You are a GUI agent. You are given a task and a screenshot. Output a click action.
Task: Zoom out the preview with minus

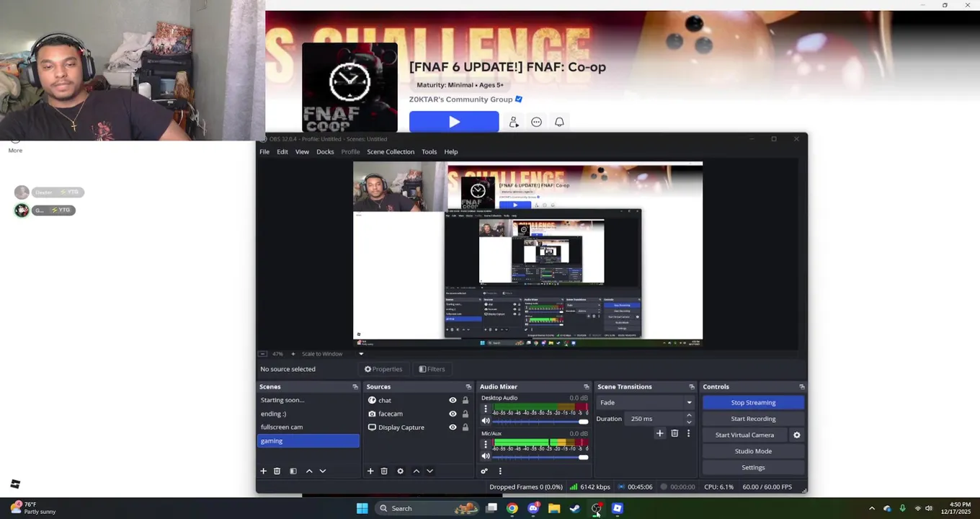pyautogui.click(x=262, y=354)
